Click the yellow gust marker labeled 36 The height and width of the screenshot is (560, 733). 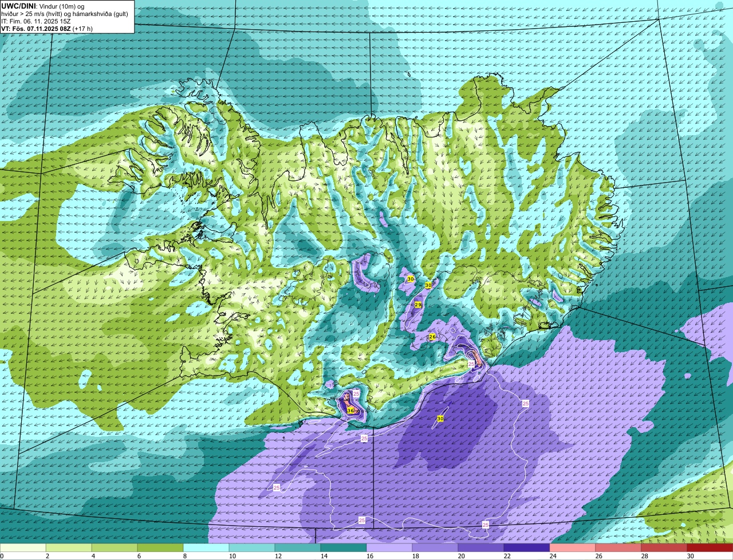click(x=350, y=411)
